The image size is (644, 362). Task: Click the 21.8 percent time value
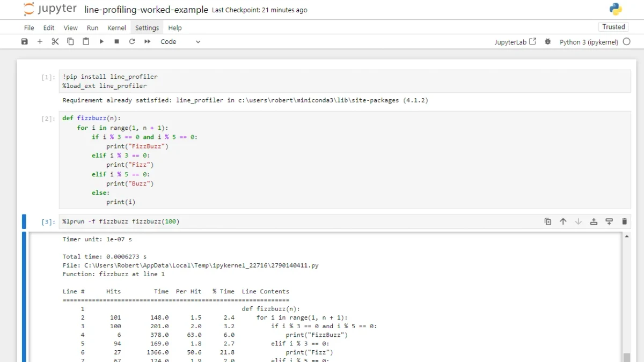pyautogui.click(x=227, y=352)
